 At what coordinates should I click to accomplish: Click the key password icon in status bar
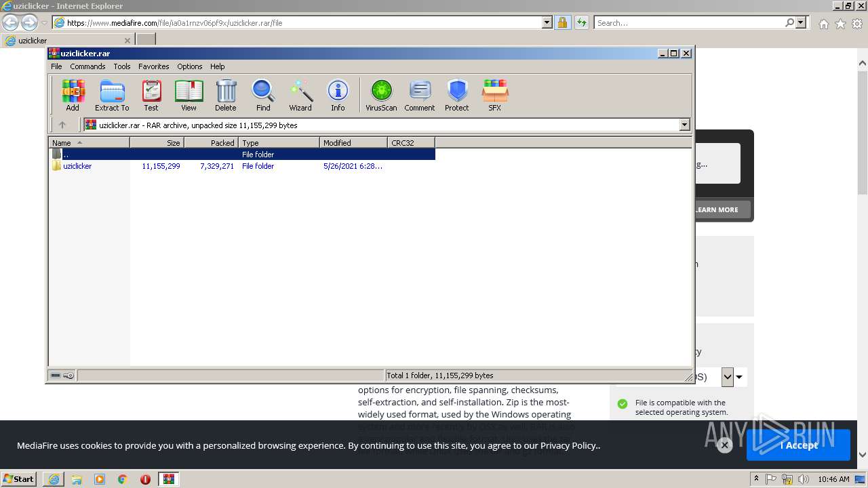click(68, 375)
